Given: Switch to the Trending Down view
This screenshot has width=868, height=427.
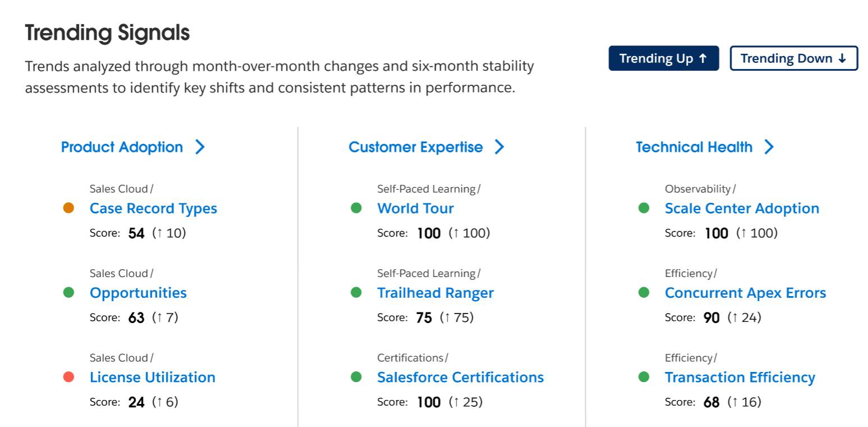Looking at the screenshot, I should click(x=793, y=58).
